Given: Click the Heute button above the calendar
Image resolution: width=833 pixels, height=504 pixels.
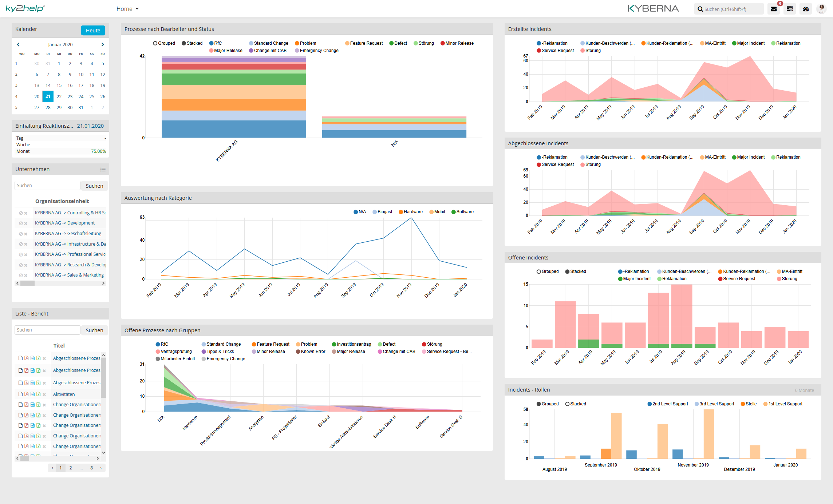Looking at the screenshot, I should tap(92, 30).
